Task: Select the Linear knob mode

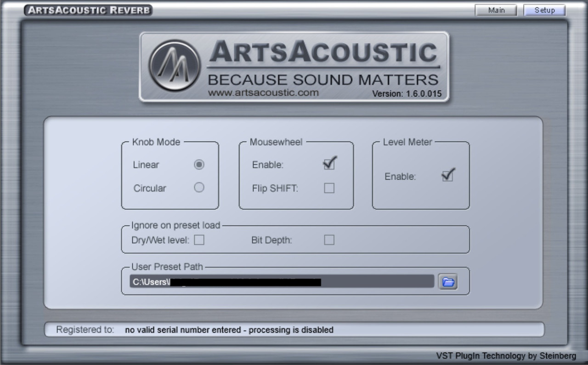Action: point(199,165)
